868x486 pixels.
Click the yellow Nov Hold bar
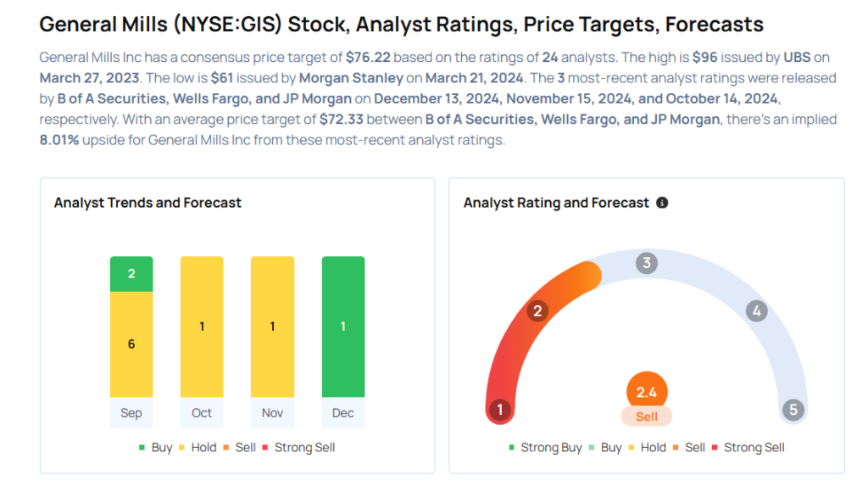(x=272, y=327)
